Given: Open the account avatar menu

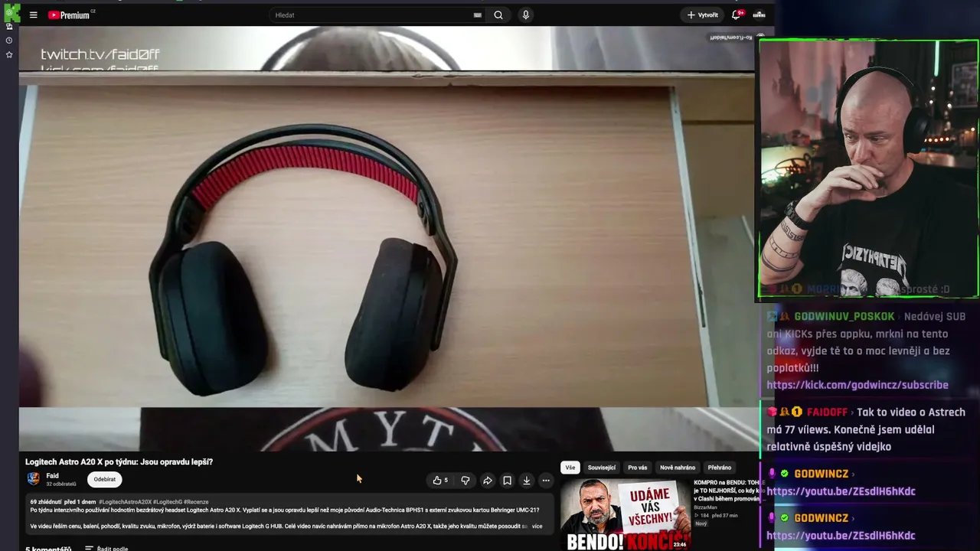Looking at the screenshot, I should 759,15.
